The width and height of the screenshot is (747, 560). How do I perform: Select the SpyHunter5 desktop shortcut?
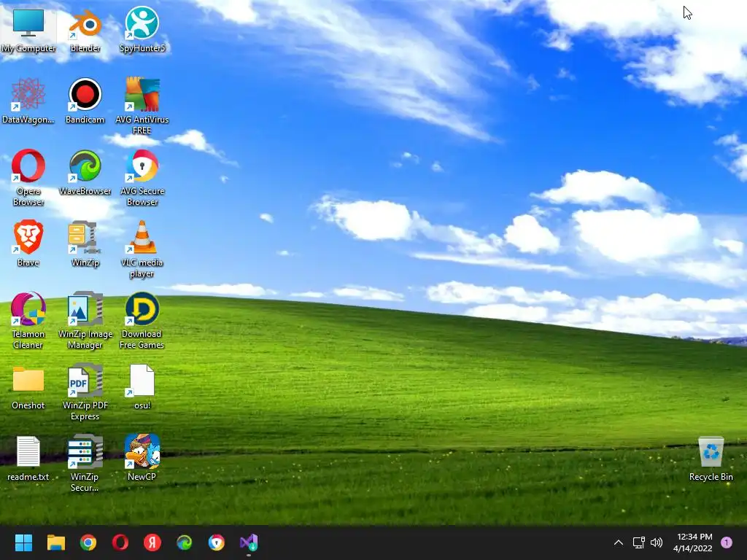coord(142,31)
